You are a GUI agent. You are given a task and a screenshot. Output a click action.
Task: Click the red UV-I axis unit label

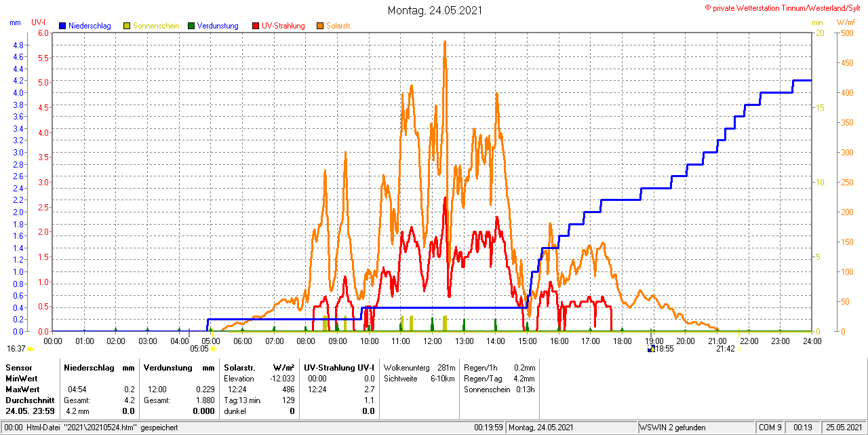[x=39, y=22]
